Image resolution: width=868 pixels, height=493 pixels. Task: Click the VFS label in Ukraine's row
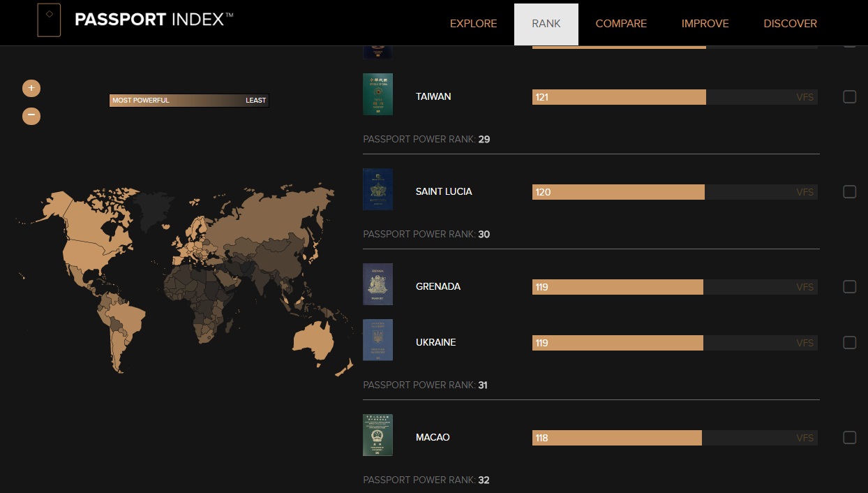coord(805,343)
